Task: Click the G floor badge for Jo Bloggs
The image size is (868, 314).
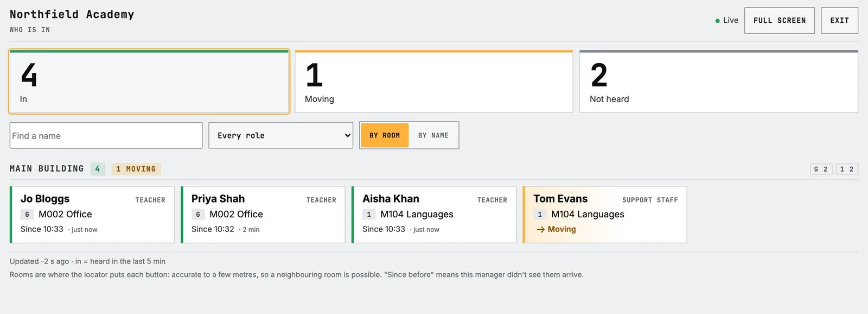Action: pos(27,215)
